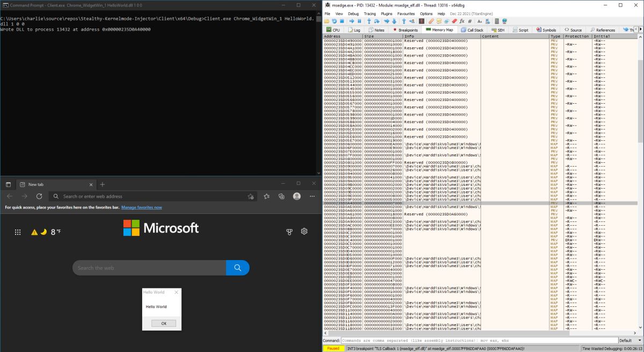The height and width of the screenshot is (352, 644).
Task: Click Search the web box on page
Action: [x=149, y=268]
